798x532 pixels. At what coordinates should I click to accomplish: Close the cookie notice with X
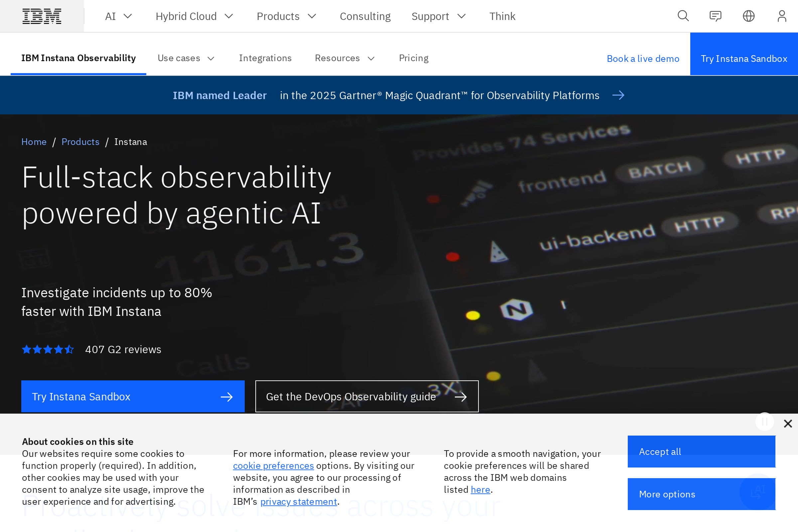[788, 423]
